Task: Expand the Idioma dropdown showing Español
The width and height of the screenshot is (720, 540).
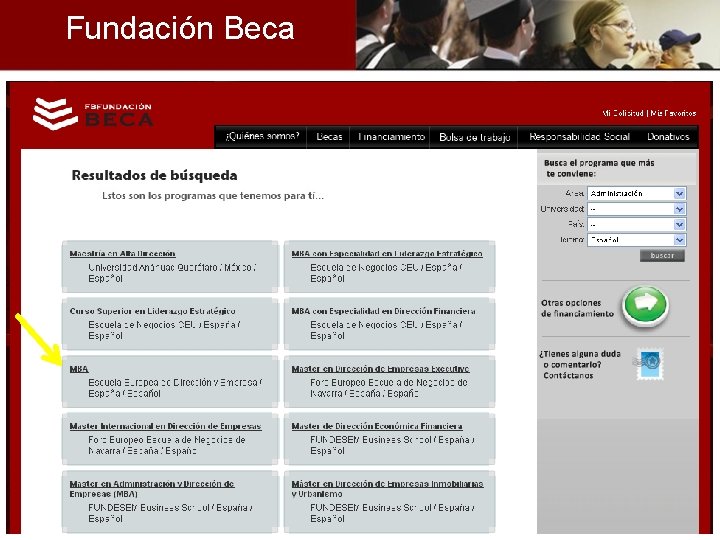Action: [x=636, y=240]
